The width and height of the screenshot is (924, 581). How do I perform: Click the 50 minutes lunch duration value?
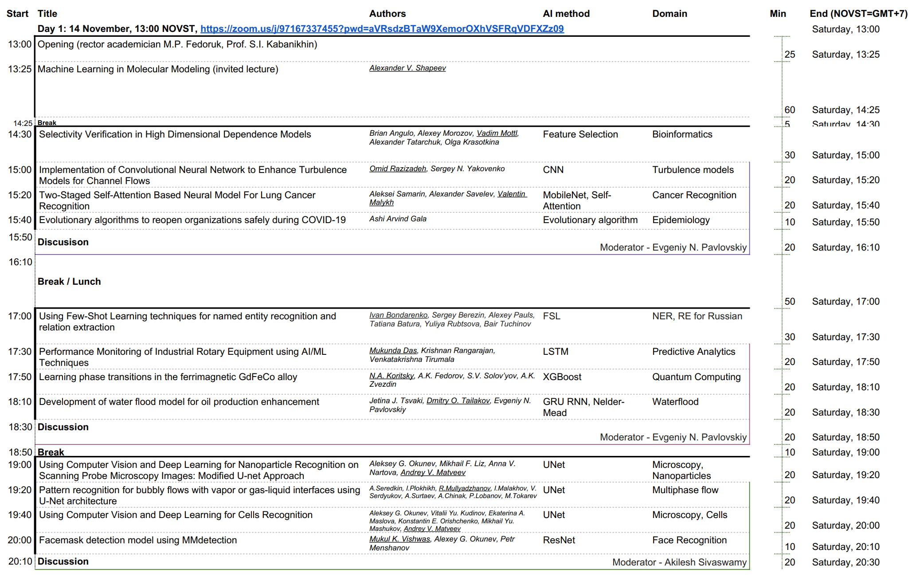[x=790, y=302]
